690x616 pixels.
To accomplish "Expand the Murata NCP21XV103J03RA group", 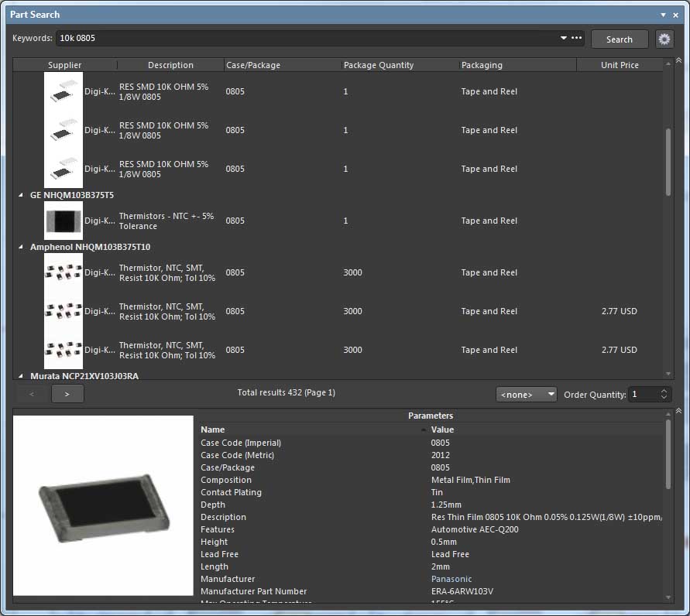I will 22,376.
